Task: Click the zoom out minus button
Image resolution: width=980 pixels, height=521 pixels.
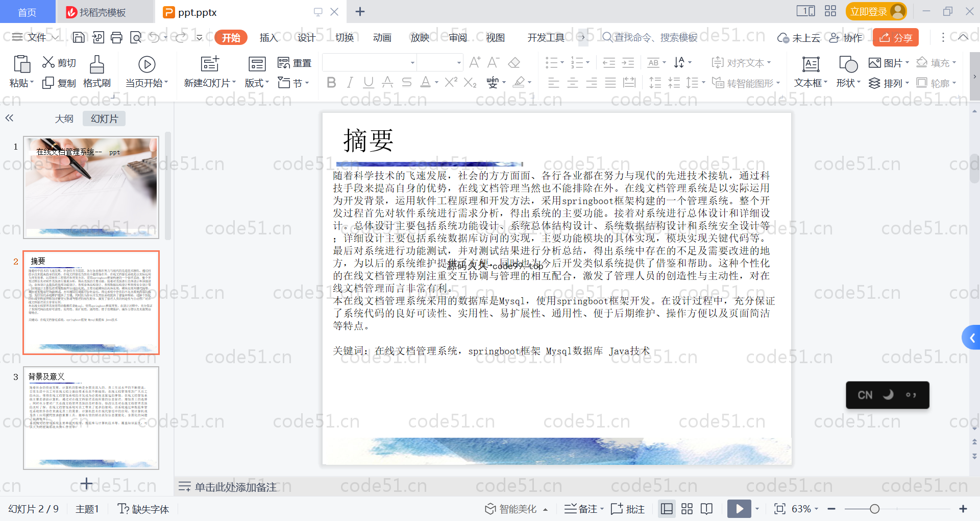Action: point(831,509)
